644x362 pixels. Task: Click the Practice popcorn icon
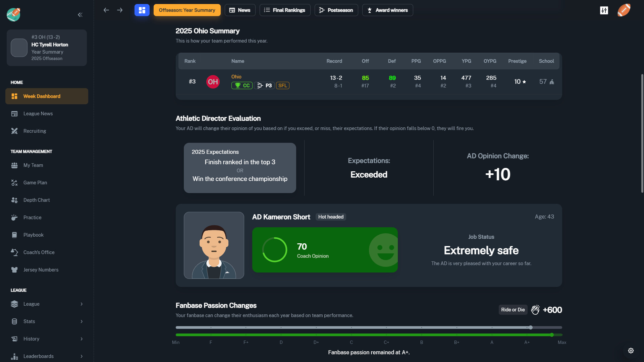14,218
